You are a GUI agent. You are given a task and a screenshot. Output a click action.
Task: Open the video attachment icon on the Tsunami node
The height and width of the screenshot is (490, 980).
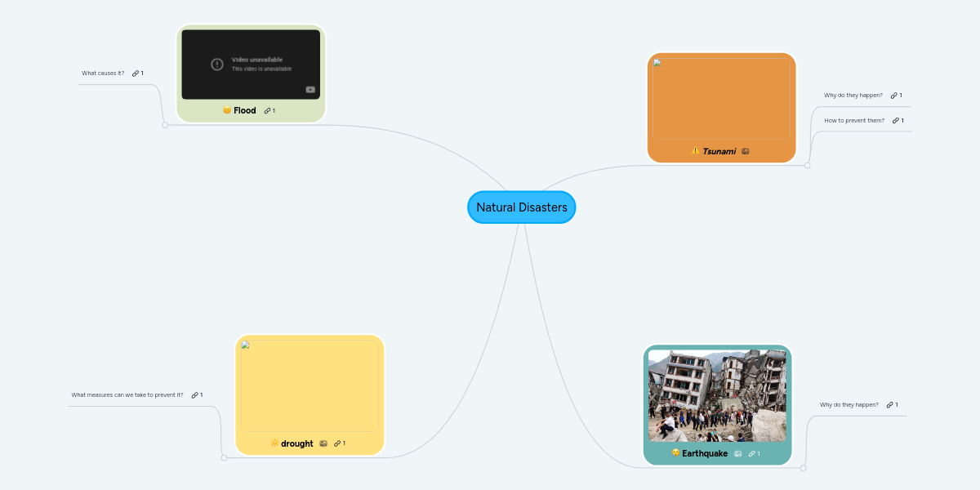(746, 151)
